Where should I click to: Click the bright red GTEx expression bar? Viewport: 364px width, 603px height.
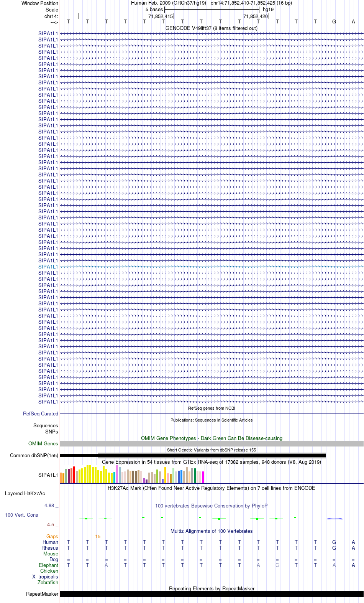pyautogui.click(x=74, y=474)
